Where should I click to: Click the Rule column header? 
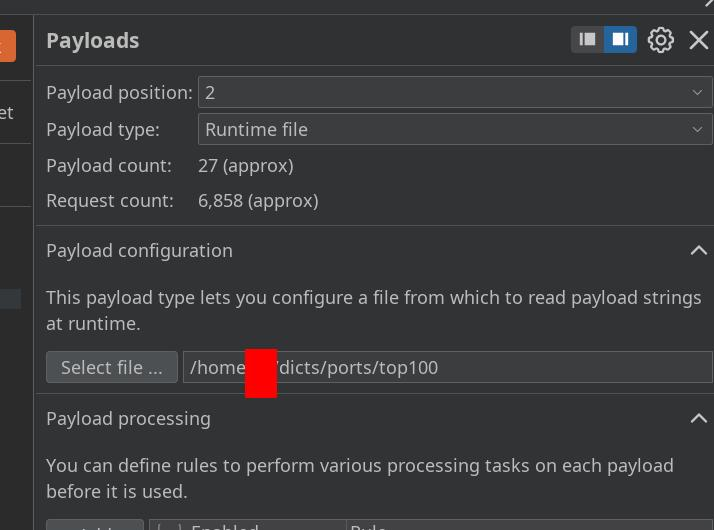pyautogui.click(x=366, y=526)
